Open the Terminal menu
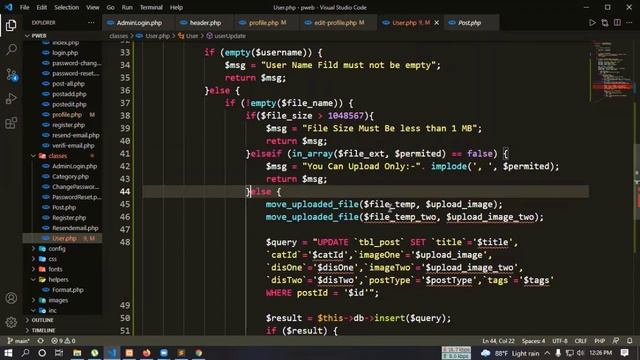Image resolution: width=640 pixels, height=360 pixels. (x=151, y=7)
